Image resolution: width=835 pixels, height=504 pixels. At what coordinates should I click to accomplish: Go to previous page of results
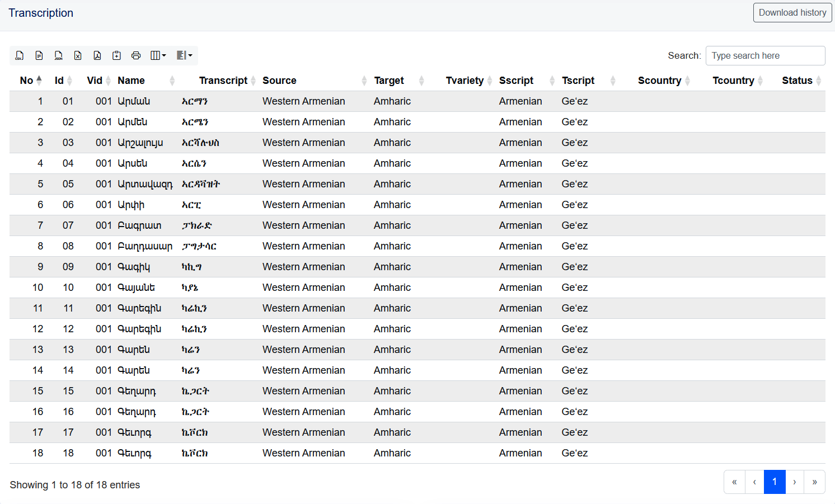(754, 482)
